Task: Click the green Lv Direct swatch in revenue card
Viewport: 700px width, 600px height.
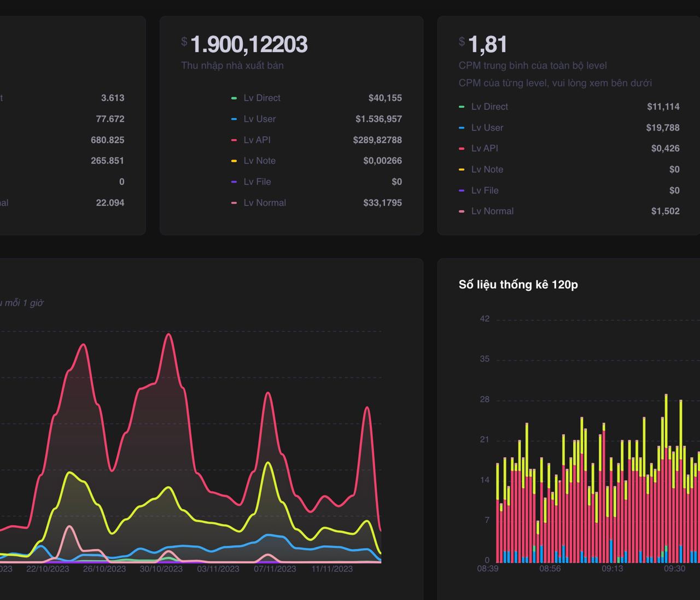Action: [x=234, y=98]
